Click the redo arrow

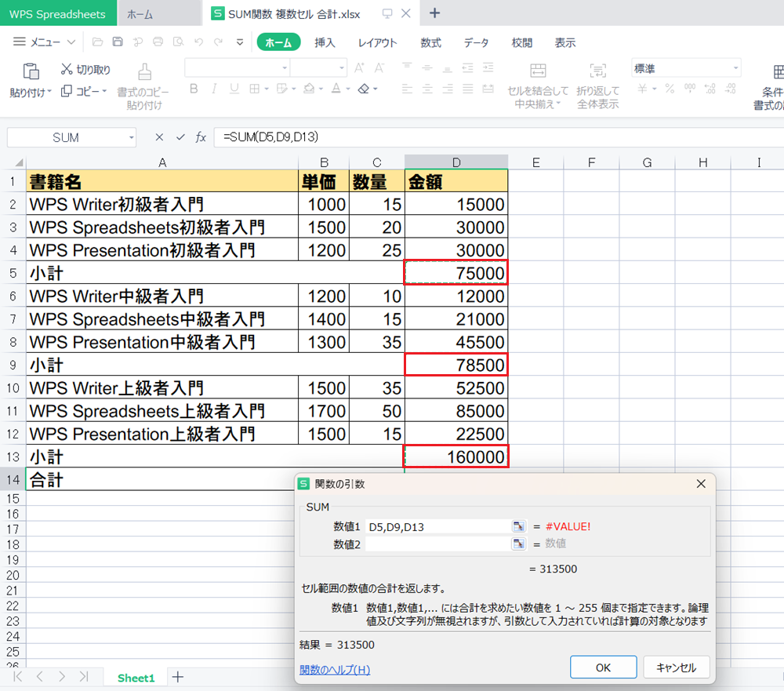click(219, 42)
